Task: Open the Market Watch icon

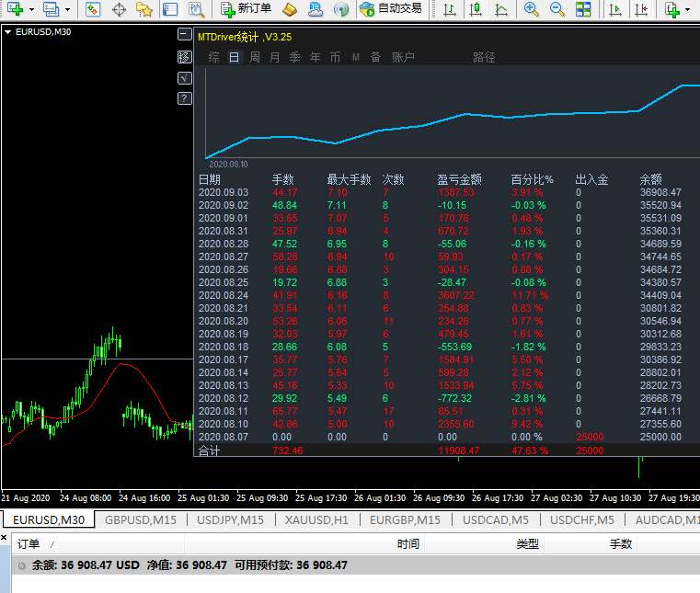Action: 93,9
